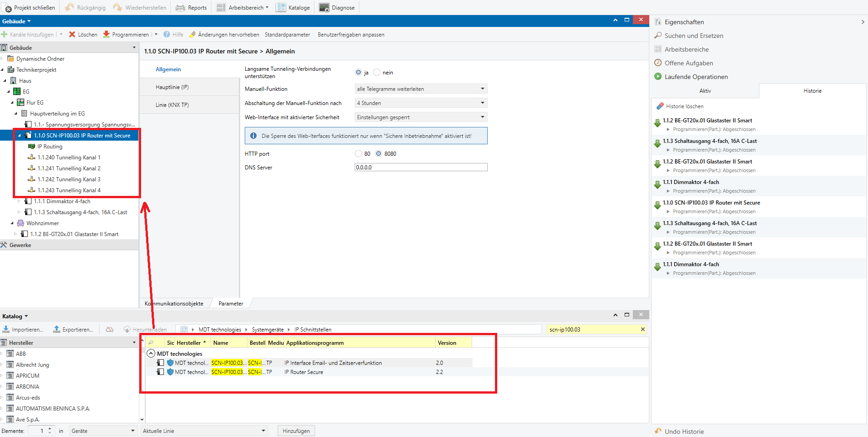Viewport: 868px width, 437px height.
Task: Click the DNS Server input field
Action: (421, 167)
